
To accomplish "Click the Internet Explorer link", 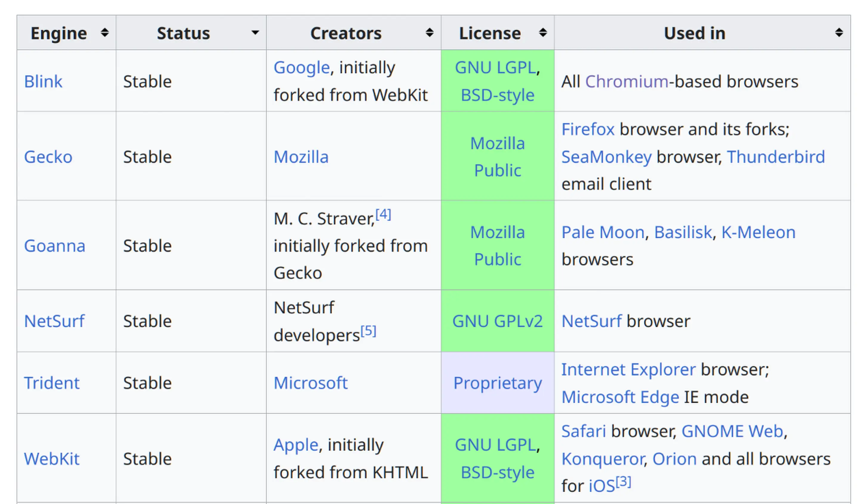I will click(x=628, y=370).
